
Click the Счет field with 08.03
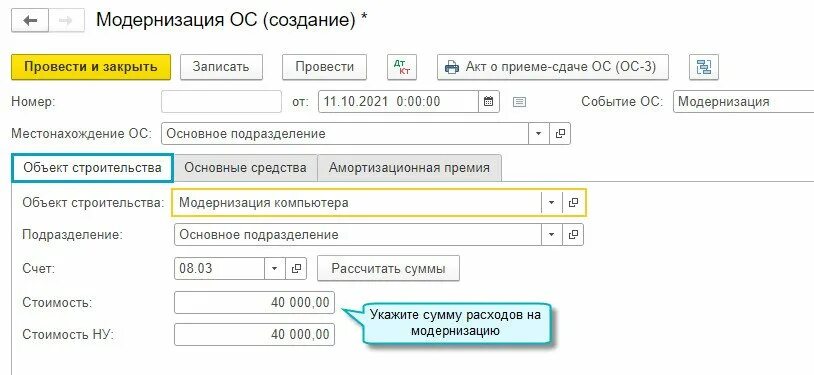(x=220, y=269)
